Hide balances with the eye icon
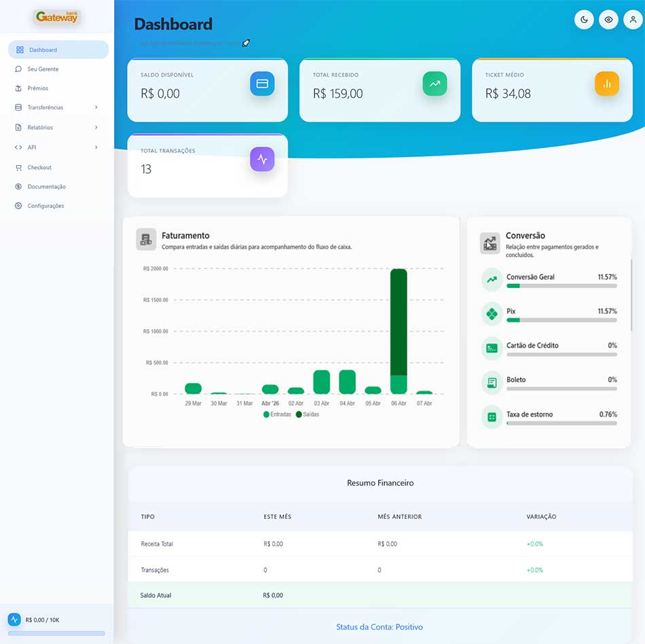The height and width of the screenshot is (644, 645). (608, 20)
